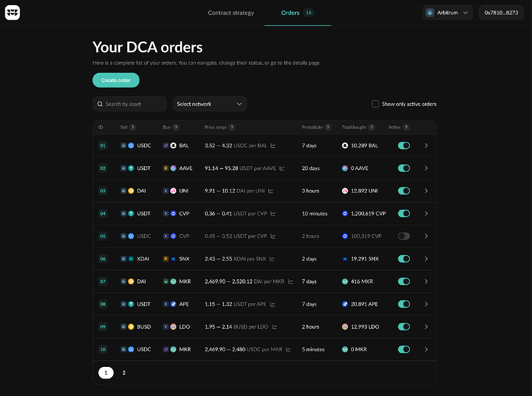The height and width of the screenshot is (396, 532).
Task: Switch to the Contract strategy tab
Action: pos(231,12)
